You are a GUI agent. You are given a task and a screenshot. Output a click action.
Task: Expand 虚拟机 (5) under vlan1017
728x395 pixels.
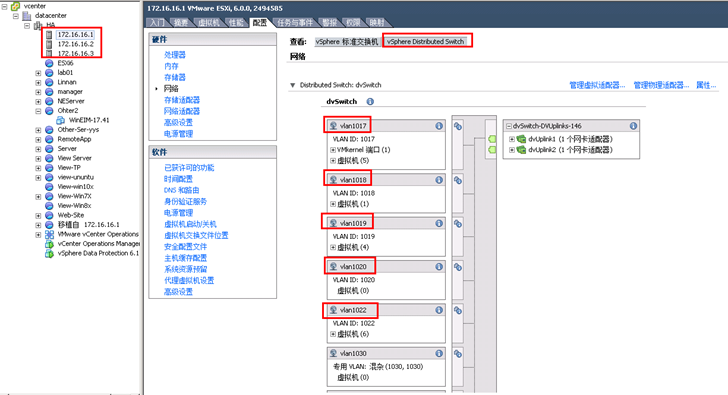[333, 161]
